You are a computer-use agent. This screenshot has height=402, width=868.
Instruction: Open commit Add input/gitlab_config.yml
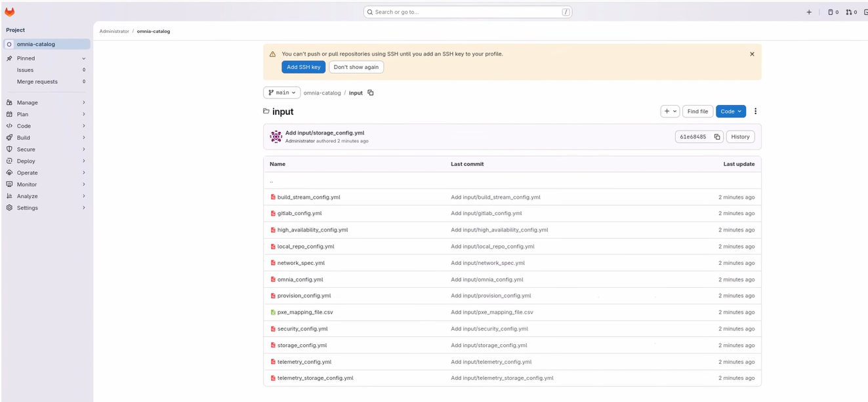click(486, 213)
